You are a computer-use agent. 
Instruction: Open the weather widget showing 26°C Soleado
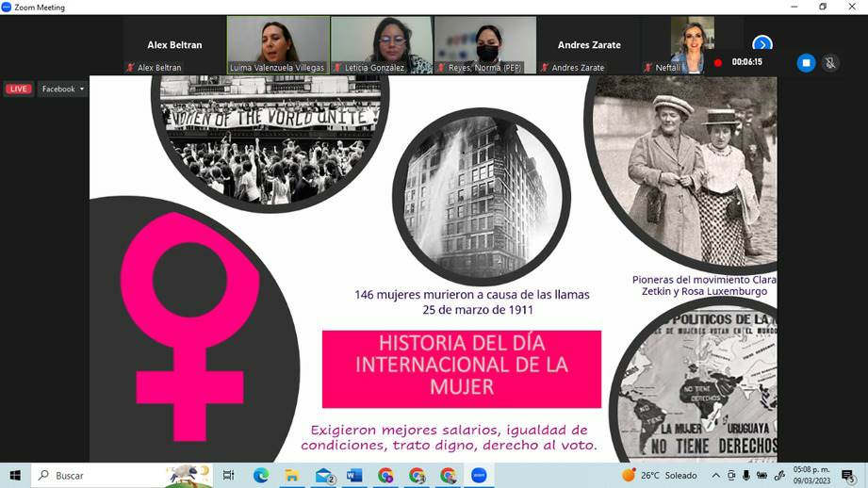pyautogui.click(x=660, y=475)
